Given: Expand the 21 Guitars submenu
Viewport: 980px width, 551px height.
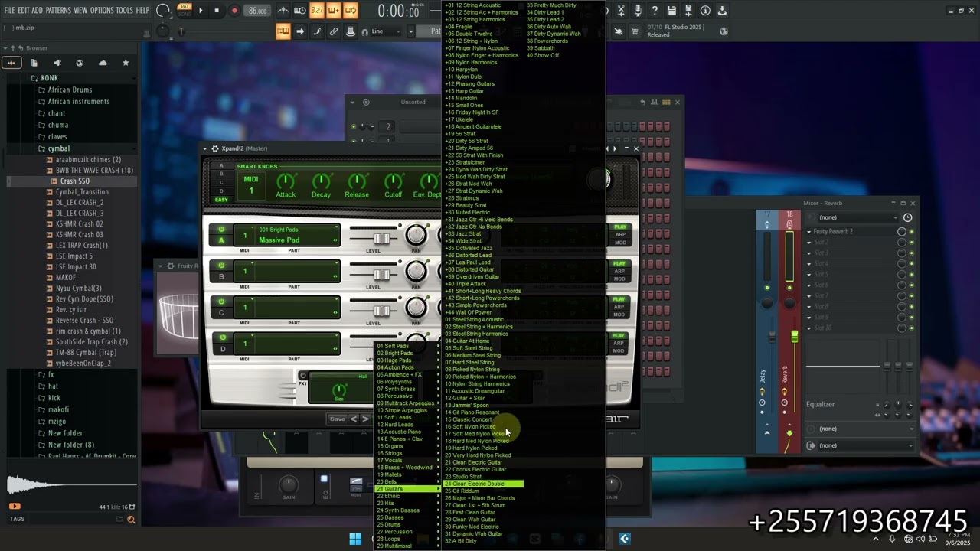Looking at the screenshot, I should (408, 489).
